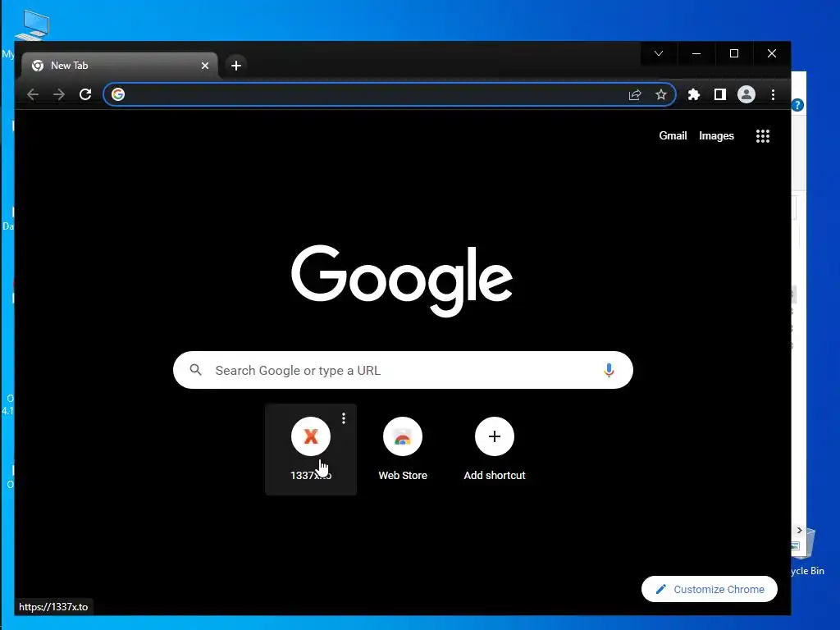Click the magnifier icon in search box
This screenshot has height=630, width=840.
pos(195,370)
